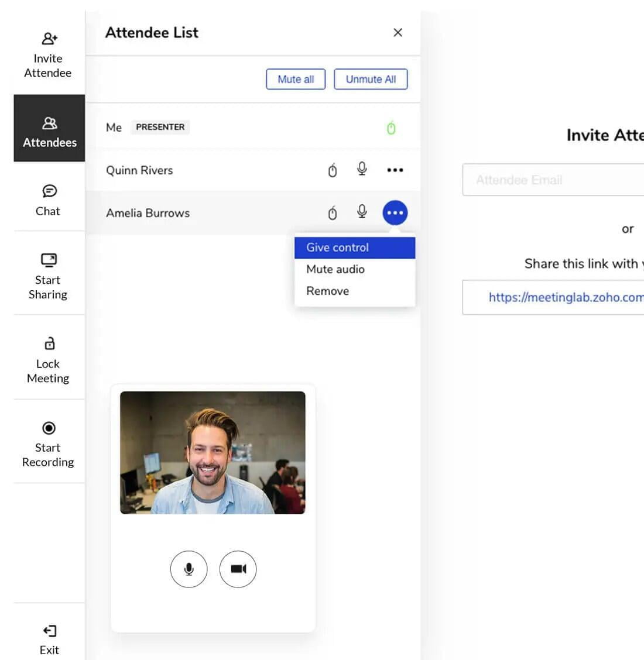This screenshot has height=660, width=644.
Task: Remove Amelia Burrows via menu option
Action: [328, 291]
